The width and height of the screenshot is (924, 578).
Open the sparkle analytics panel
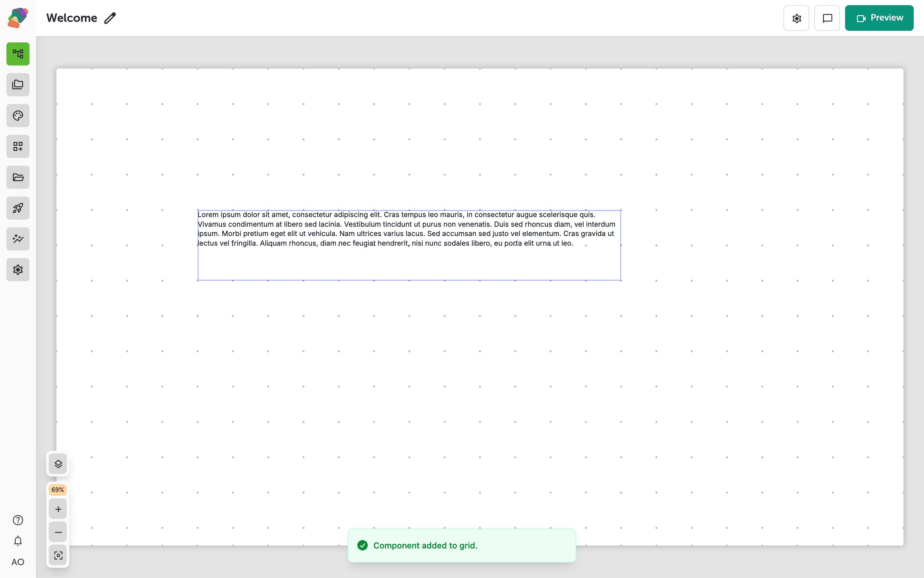[18, 239]
